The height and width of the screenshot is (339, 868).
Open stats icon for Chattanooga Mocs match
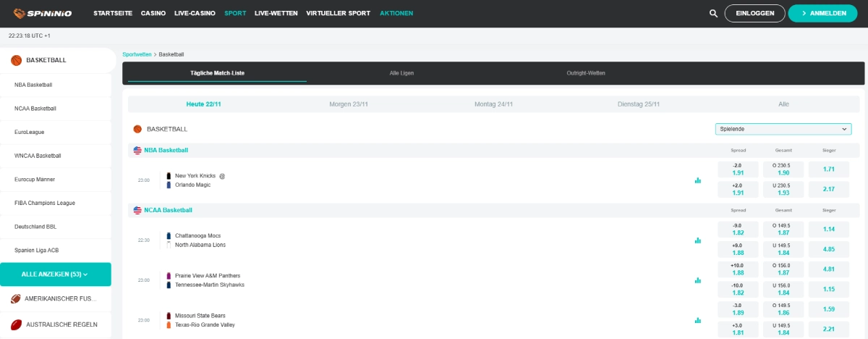click(698, 240)
